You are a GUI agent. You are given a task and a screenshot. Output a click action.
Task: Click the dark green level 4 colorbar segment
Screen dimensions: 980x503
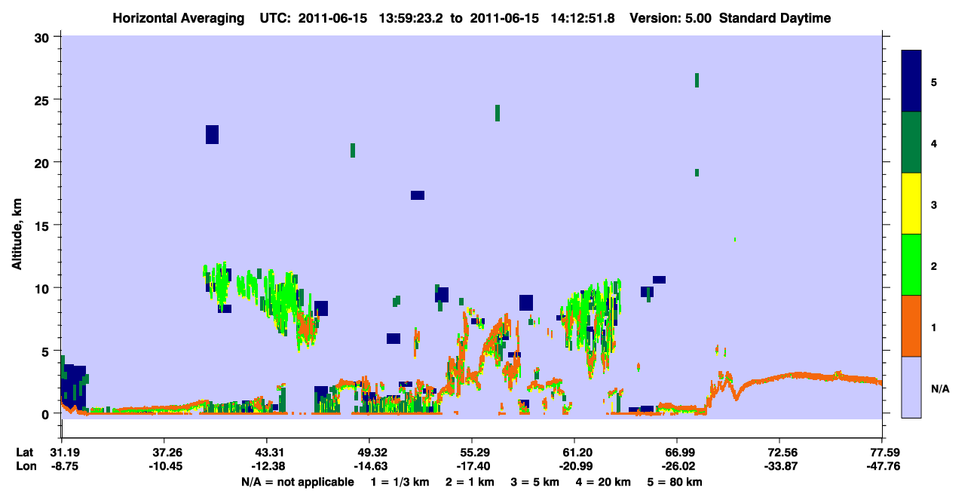pyautogui.click(x=911, y=143)
